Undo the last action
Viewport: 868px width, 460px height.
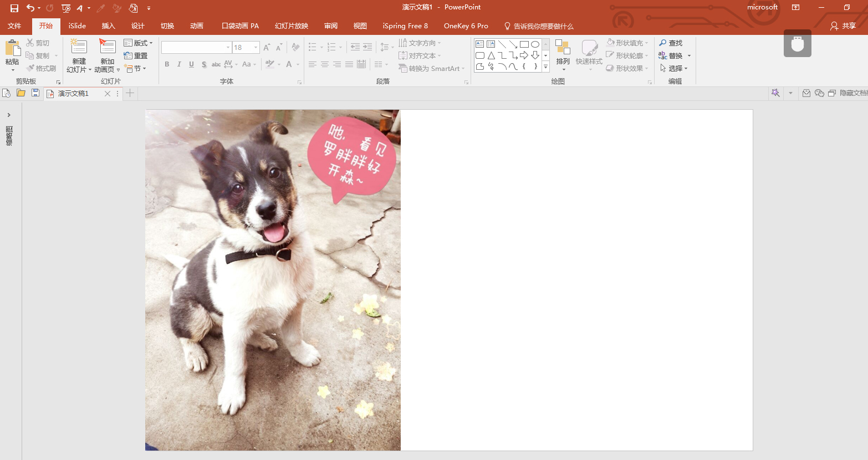pyautogui.click(x=30, y=8)
